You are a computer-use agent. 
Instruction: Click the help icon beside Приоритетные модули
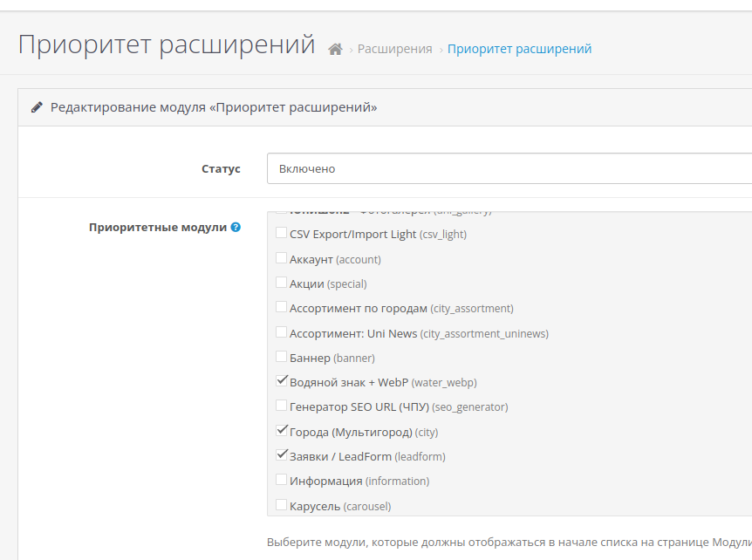coord(236,228)
